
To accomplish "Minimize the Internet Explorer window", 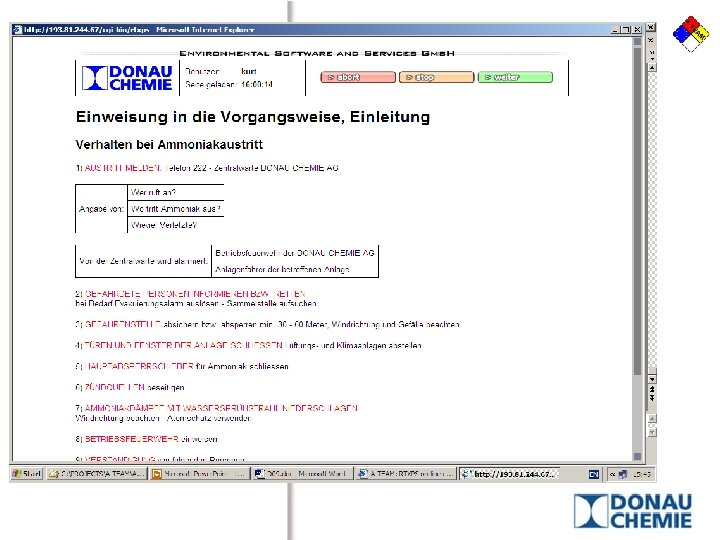I will click(616, 30).
